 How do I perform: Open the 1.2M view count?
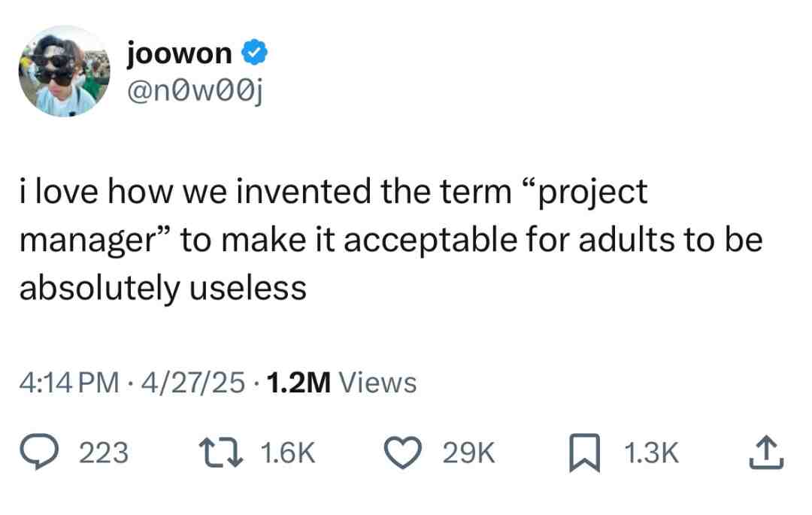point(298,383)
